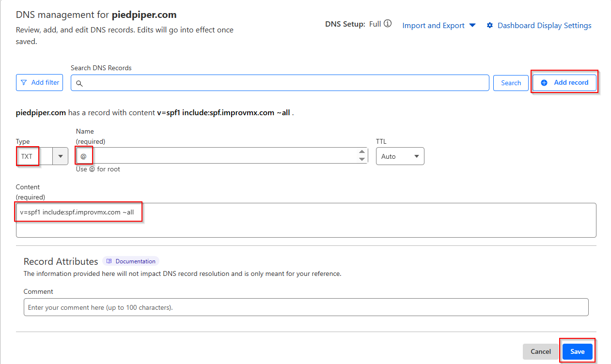Viewport: 611px width, 364px height.
Task: Click the DNS Setup info icon
Action: 388,24
